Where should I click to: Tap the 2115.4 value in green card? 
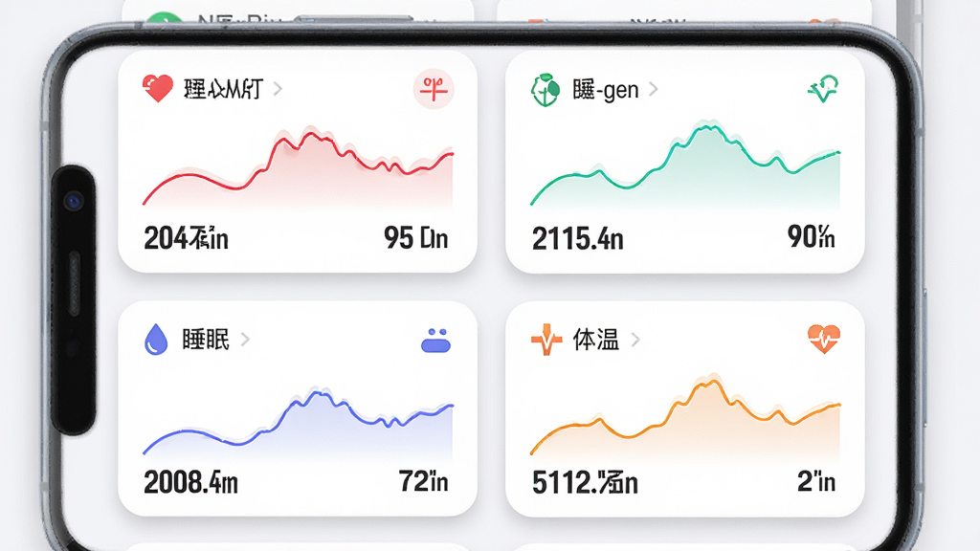pyautogui.click(x=577, y=238)
